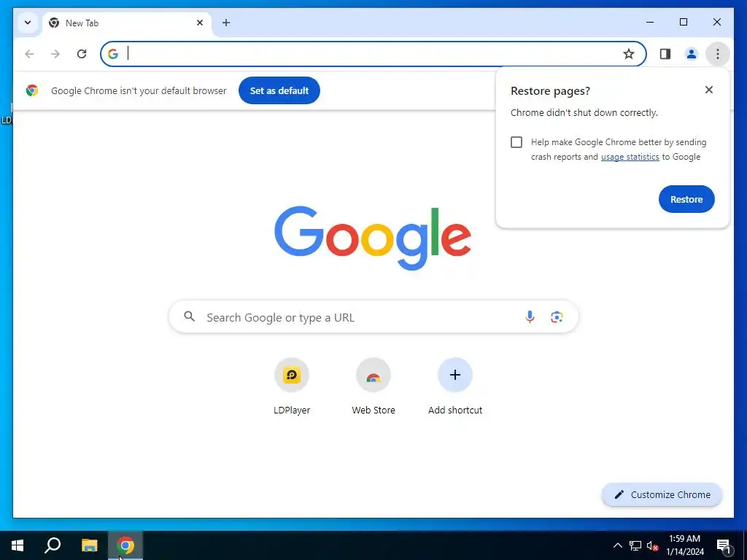Open the notification center icon
Screen dimensions: 747x560
pos(724,546)
